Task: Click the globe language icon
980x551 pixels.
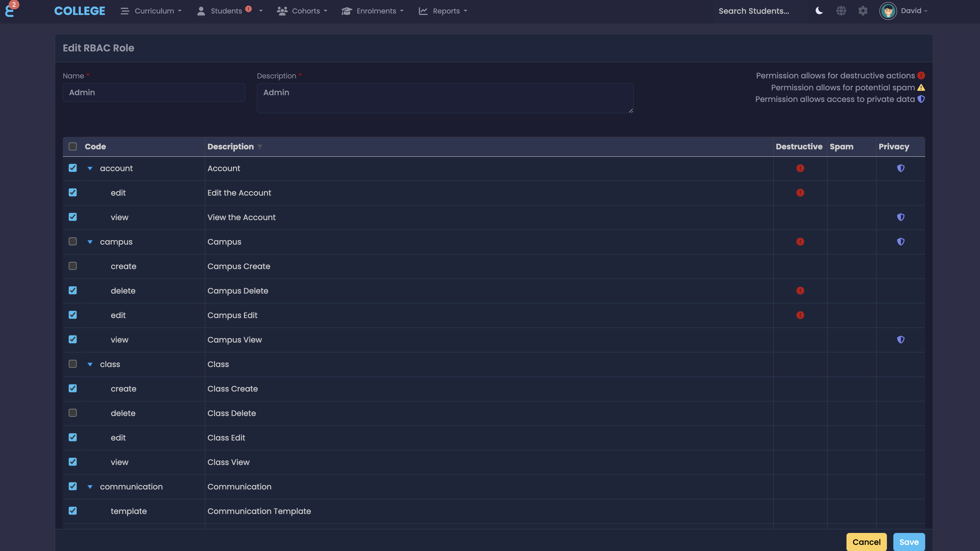Action: pyautogui.click(x=841, y=11)
